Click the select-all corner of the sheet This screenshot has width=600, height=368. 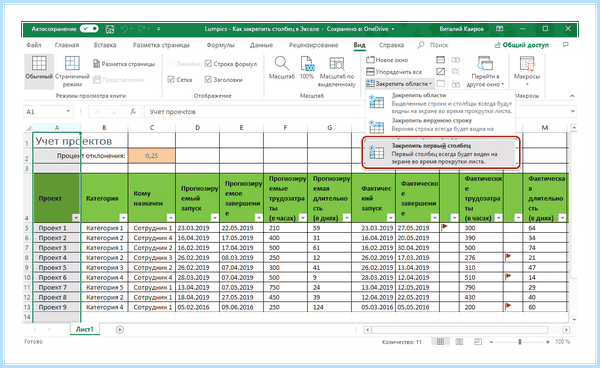click(x=28, y=128)
